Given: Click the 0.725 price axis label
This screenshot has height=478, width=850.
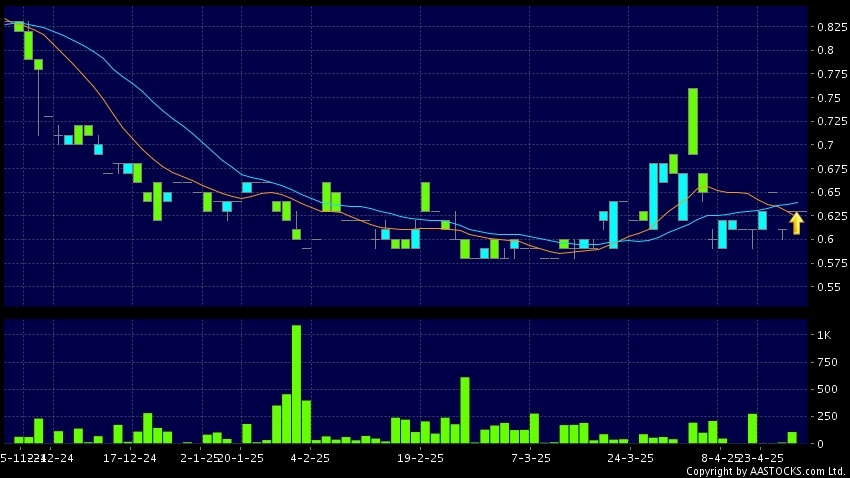Looking at the screenshot, I should click(832, 121).
